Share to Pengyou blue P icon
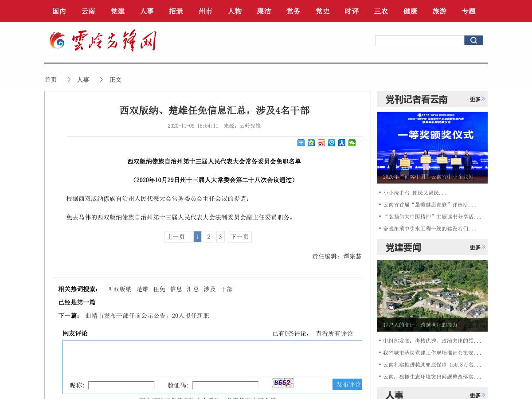Viewport: 532px width, 399px height. point(331,143)
